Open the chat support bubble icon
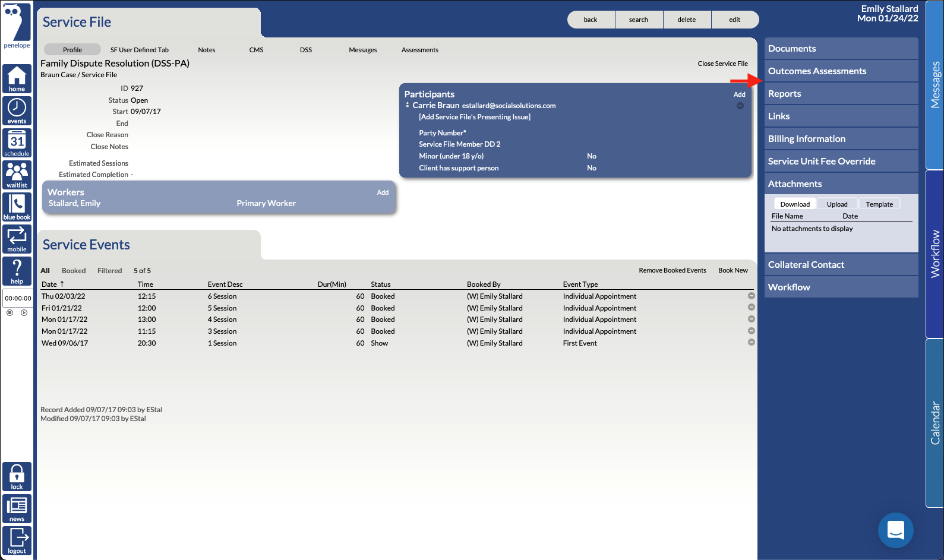The width and height of the screenshot is (944, 560). tap(896, 530)
